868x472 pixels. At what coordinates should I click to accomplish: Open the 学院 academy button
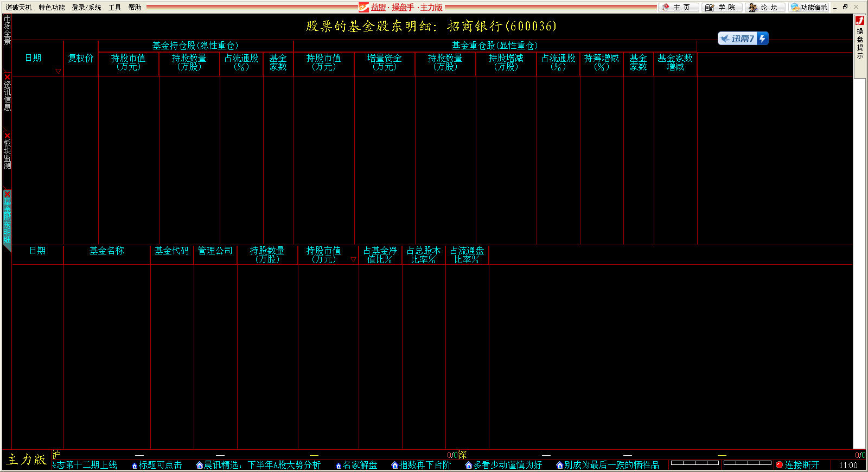(722, 7)
